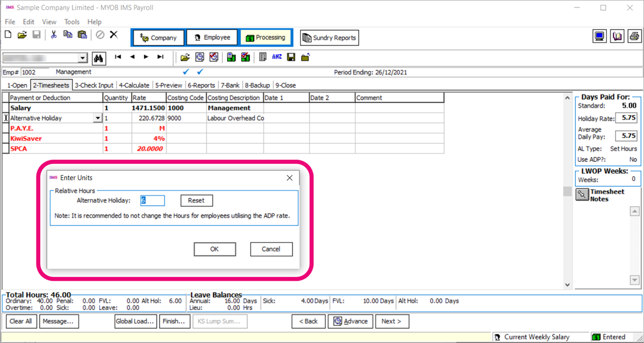Switch to the 7-Bank tab
Image resolution: width=644 pixels, height=343 pixels.
click(x=230, y=85)
